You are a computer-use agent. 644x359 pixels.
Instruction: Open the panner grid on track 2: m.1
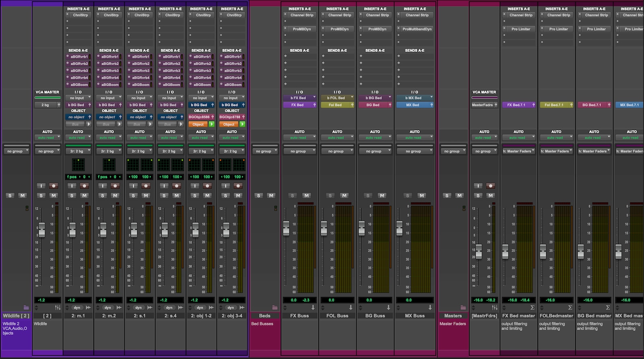click(x=78, y=165)
